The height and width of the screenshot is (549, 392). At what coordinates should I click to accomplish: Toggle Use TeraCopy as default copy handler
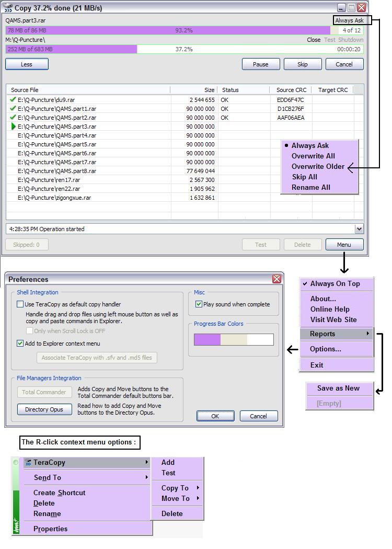(20, 304)
